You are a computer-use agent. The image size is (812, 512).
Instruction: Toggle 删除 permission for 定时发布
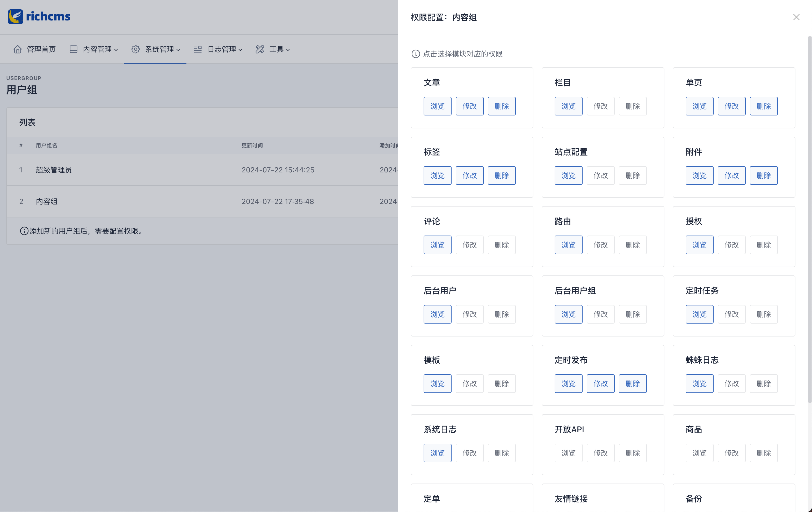coord(632,384)
